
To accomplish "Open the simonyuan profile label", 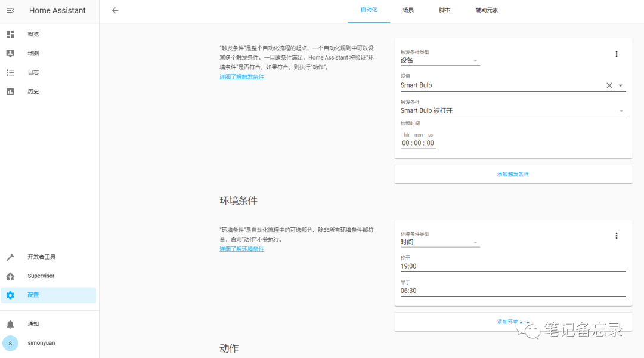I will point(41,343).
